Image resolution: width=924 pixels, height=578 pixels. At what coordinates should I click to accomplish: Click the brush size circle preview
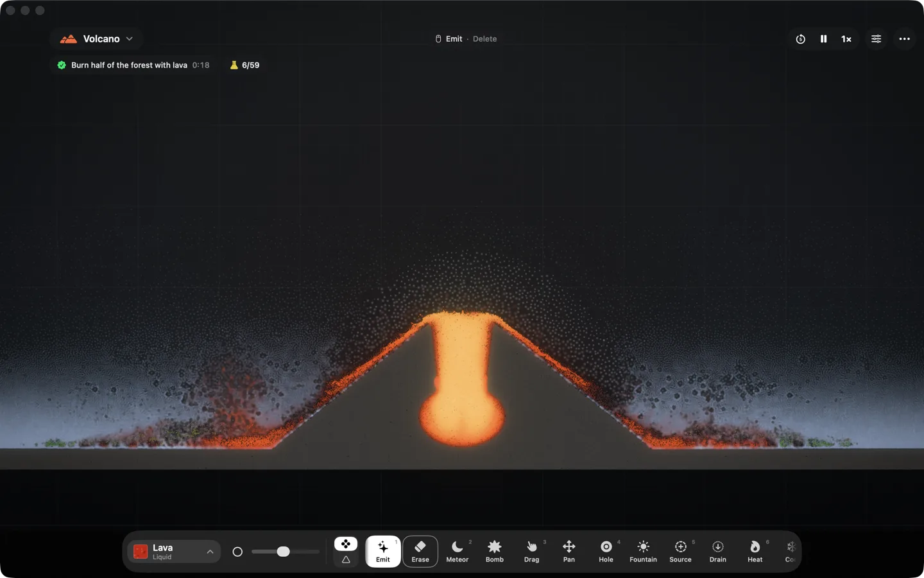click(x=237, y=552)
